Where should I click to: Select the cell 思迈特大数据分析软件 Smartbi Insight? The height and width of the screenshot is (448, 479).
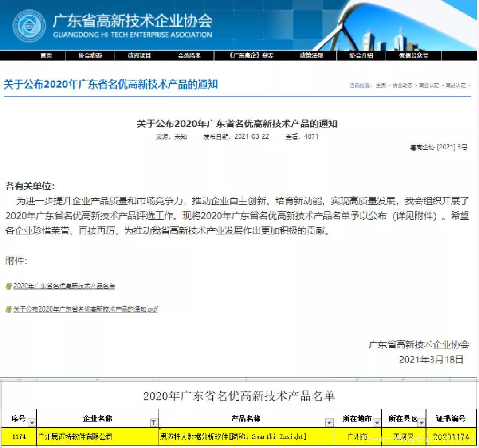(246, 437)
